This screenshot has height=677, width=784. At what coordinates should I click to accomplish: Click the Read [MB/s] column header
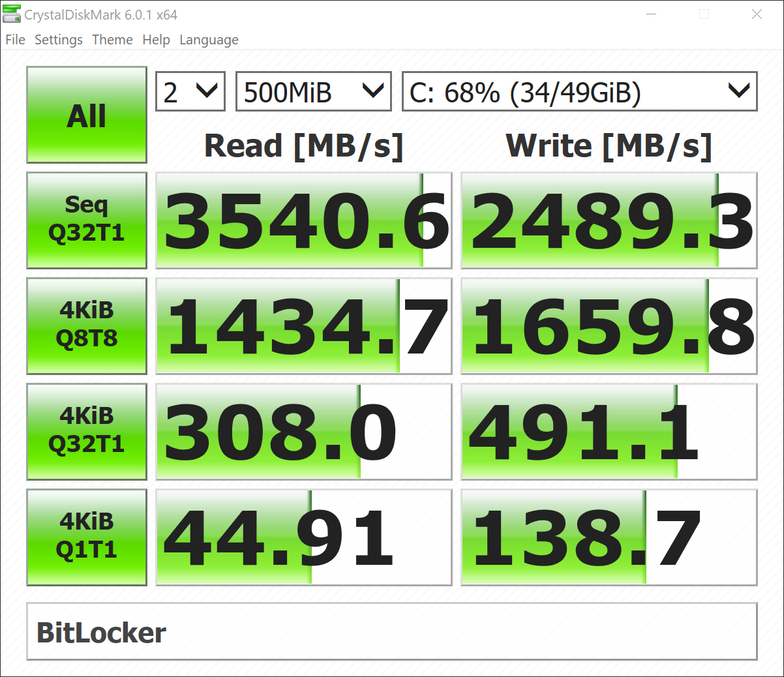(x=304, y=145)
